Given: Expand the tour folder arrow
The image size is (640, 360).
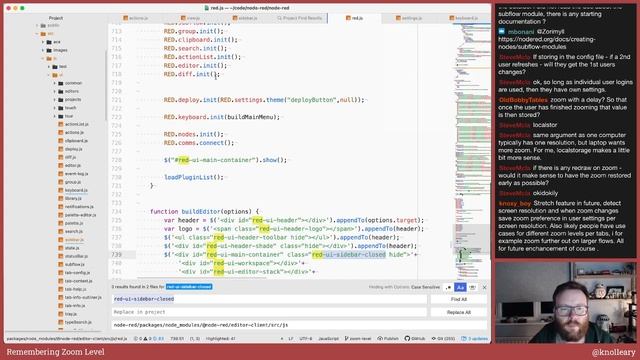Looking at the screenshot, I should pos(55,116).
